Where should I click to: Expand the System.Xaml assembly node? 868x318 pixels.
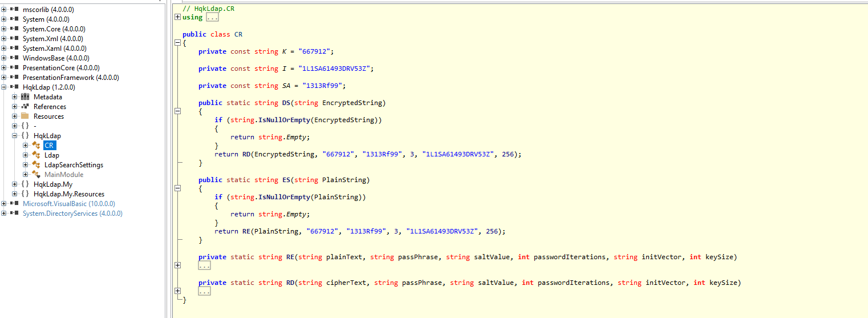click(x=4, y=49)
